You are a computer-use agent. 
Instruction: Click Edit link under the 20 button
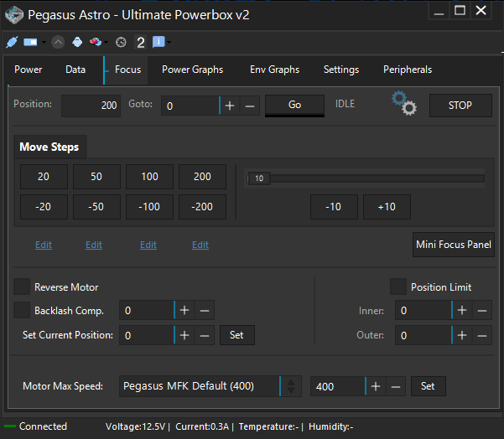tap(44, 245)
